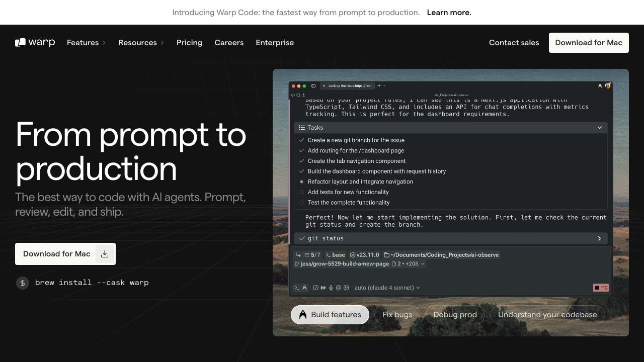Screen dimensions: 644x362
Task: Select the Fix bugs tab
Action: pos(397,315)
